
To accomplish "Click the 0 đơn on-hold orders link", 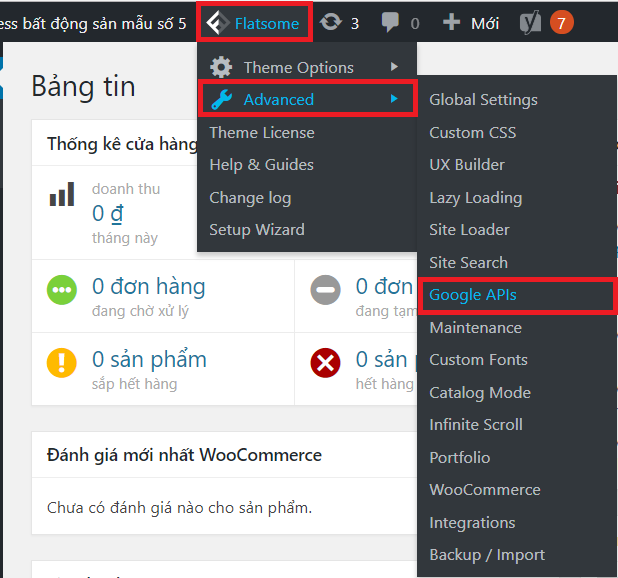I will 384,286.
